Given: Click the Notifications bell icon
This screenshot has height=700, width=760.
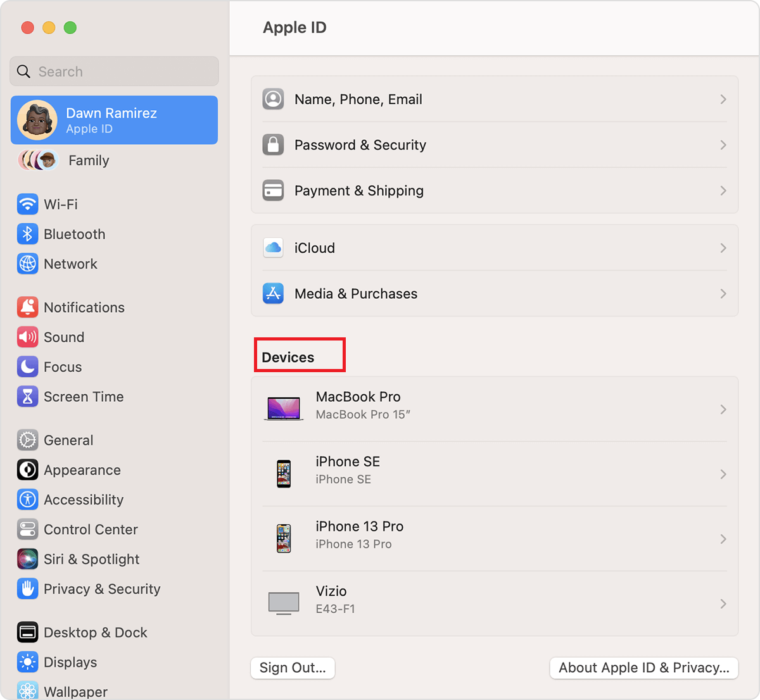Looking at the screenshot, I should (27, 308).
